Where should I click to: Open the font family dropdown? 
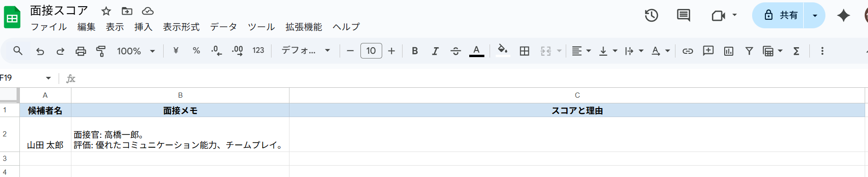[306, 51]
